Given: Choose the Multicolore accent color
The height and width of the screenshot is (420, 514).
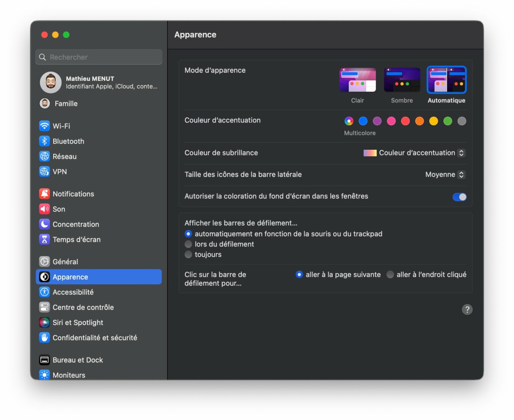Looking at the screenshot, I should 349,121.
